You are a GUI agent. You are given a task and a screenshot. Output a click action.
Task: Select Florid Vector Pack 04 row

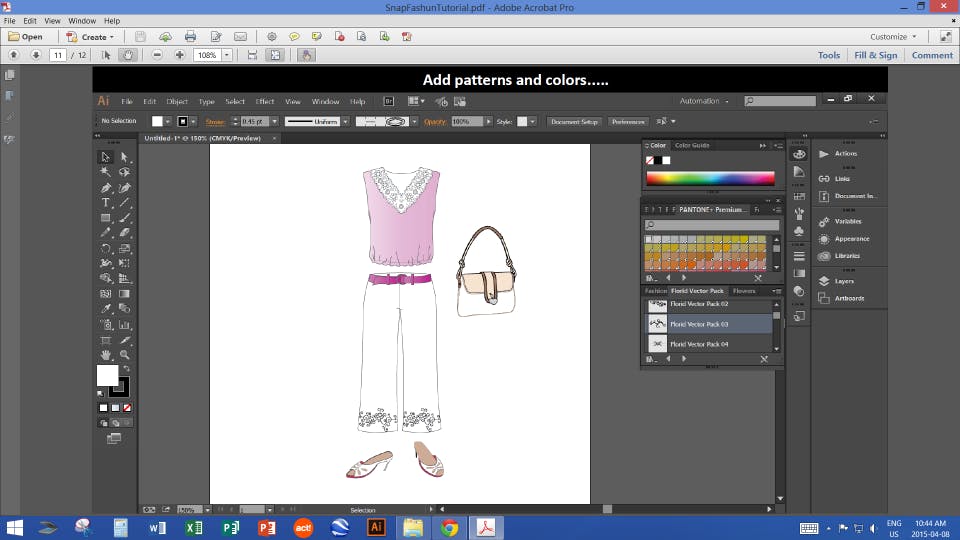point(709,344)
